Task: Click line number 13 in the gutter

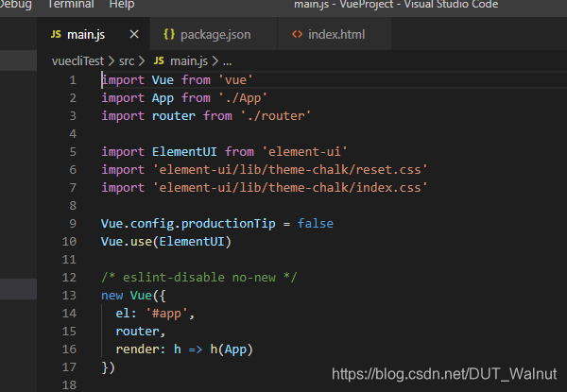Action: (69, 295)
